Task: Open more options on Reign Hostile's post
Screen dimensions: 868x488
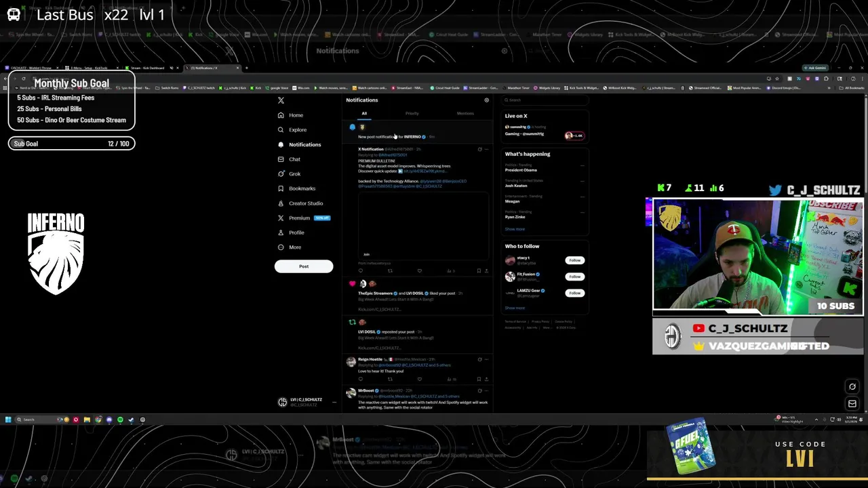Action: [x=486, y=359]
